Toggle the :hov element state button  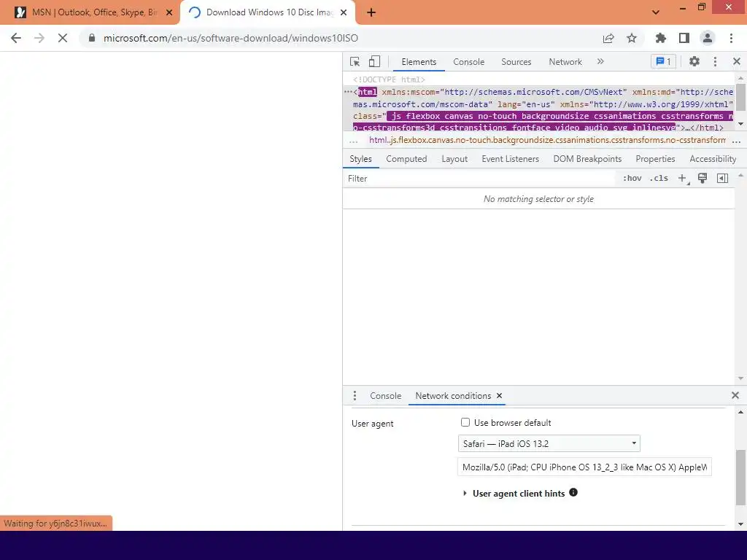[632, 178]
